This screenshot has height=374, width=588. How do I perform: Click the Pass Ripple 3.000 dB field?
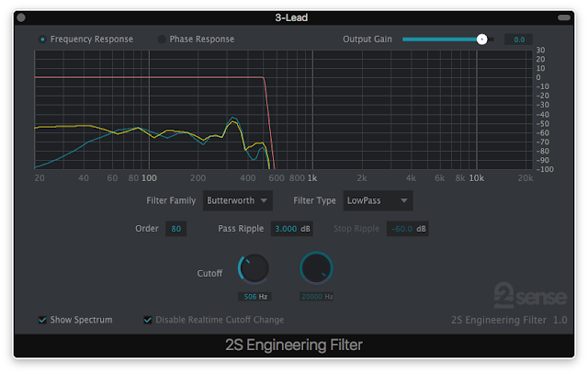pos(292,229)
